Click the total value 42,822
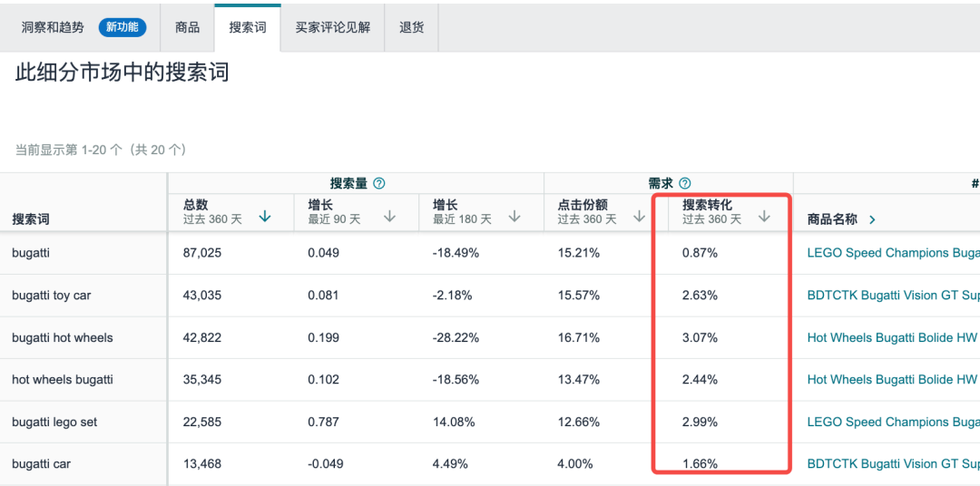This screenshot has height=486, width=980. 202,337
